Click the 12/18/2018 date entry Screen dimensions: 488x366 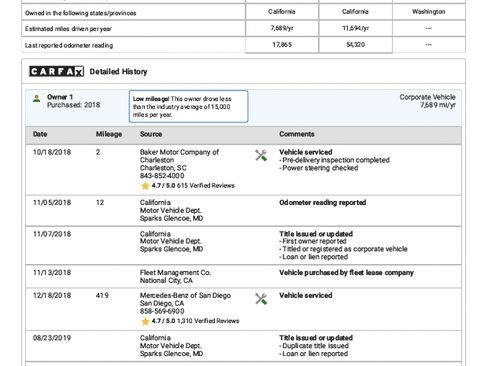pyautogui.click(x=52, y=295)
